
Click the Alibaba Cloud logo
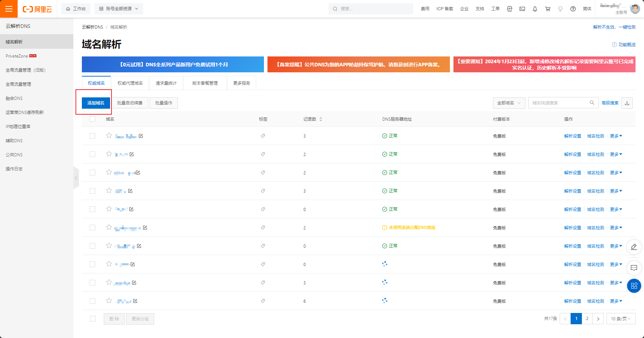(37, 9)
